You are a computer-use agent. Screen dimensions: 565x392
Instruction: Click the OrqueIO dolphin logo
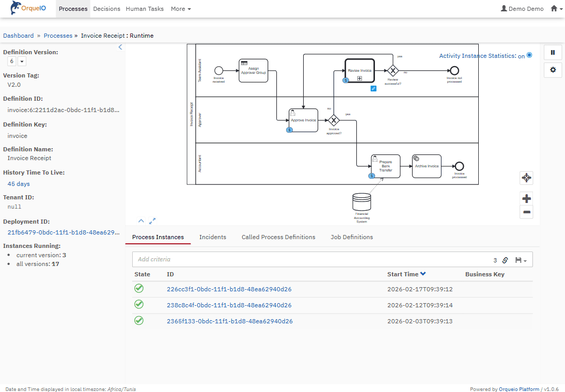[x=28, y=8]
